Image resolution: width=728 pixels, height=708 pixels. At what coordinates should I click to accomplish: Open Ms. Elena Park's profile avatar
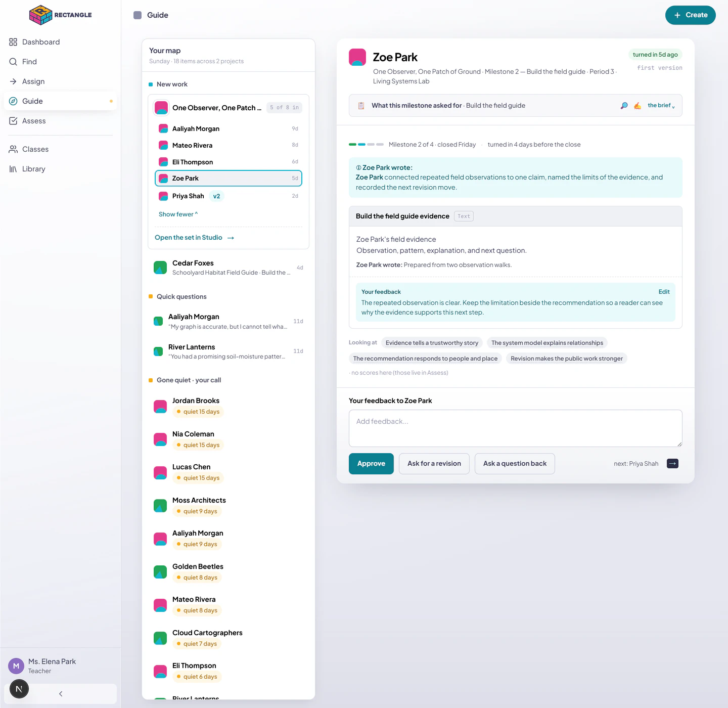point(16,666)
